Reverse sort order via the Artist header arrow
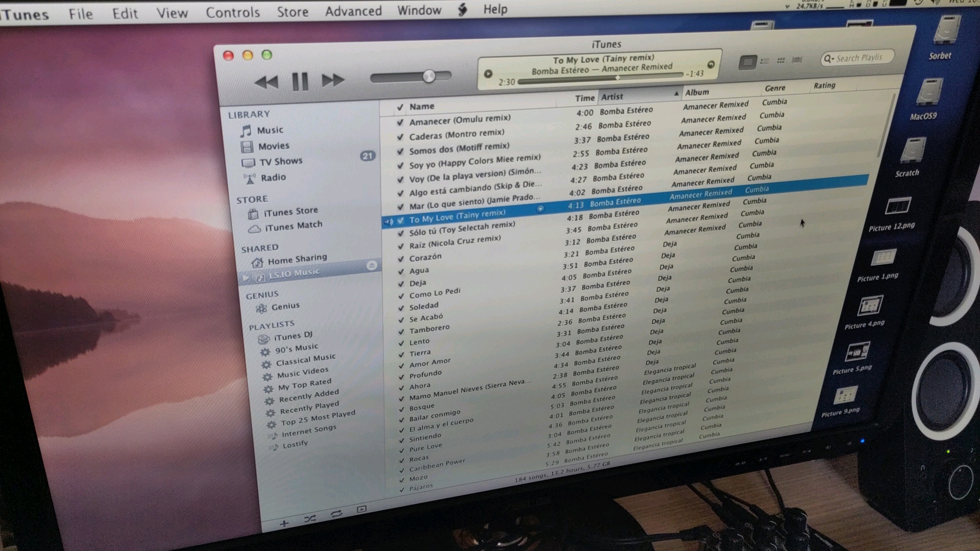Viewport: 980px width, 551px height. click(676, 94)
